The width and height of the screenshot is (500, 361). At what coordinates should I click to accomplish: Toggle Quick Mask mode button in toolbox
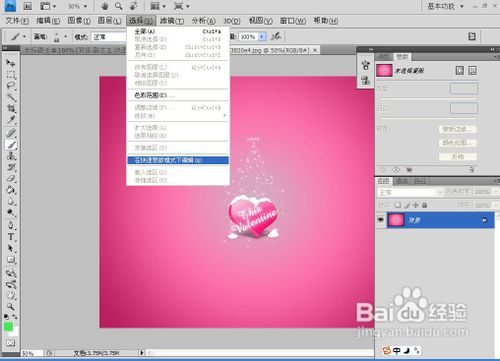tap(11, 342)
